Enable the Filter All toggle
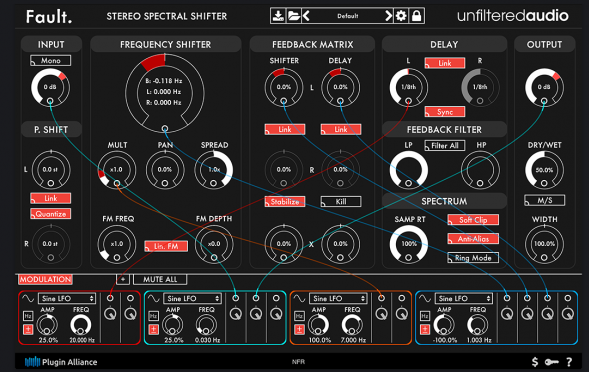589x372 pixels. coord(445,145)
